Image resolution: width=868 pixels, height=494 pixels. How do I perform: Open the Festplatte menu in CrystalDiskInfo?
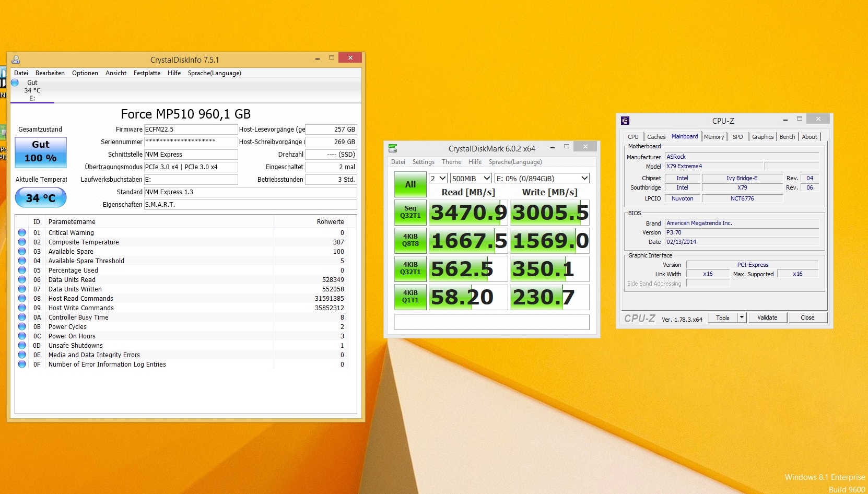147,73
